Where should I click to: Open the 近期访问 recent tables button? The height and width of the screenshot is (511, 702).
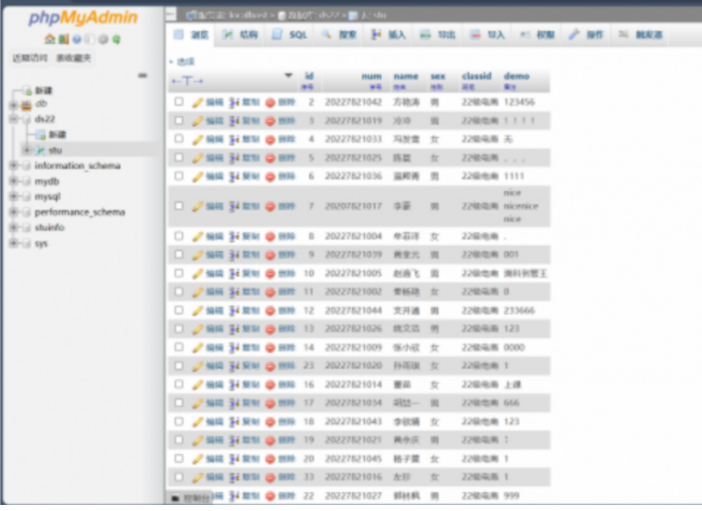point(30,58)
